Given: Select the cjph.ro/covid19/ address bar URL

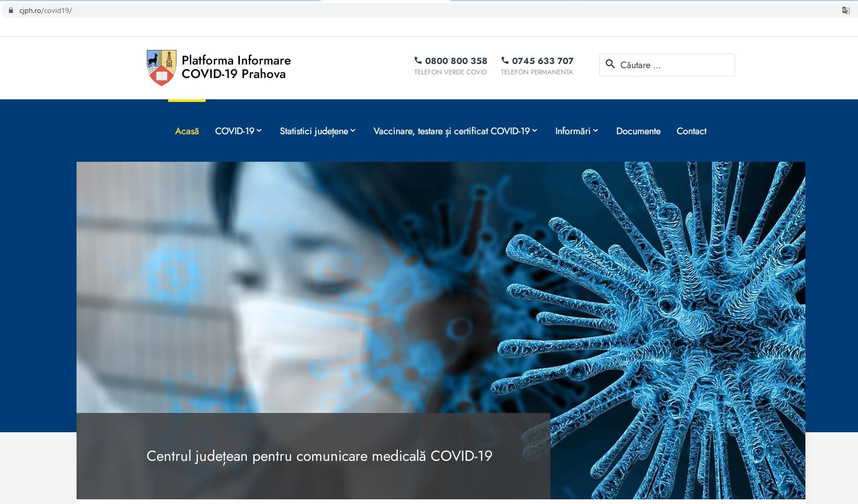Looking at the screenshot, I should tap(46, 10).
